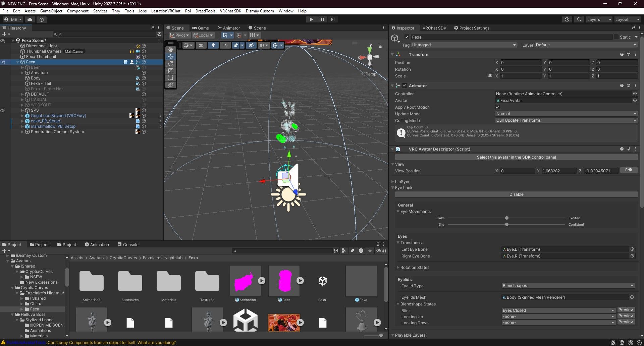The width and height of the screenshot is (644, 346).
Task: Switch to Project Settings tab
Action: tap(472, 28)
